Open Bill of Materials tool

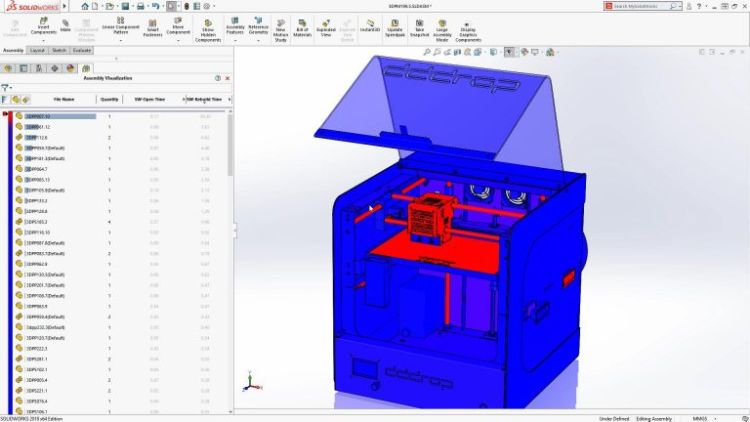[x=302, y=29]
